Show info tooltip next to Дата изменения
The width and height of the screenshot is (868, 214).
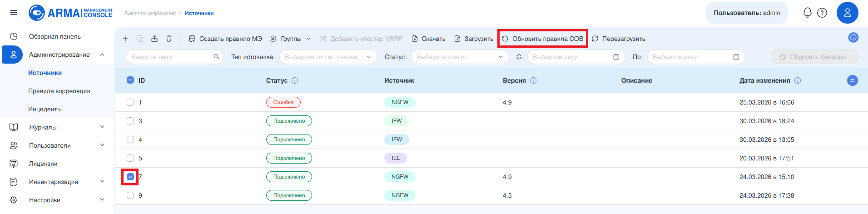[x=798, y=80]
